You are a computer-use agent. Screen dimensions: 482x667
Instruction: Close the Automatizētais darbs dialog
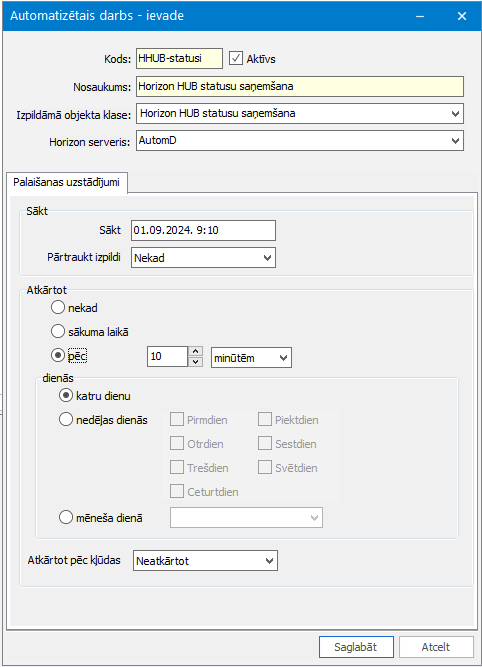point(462,16)
